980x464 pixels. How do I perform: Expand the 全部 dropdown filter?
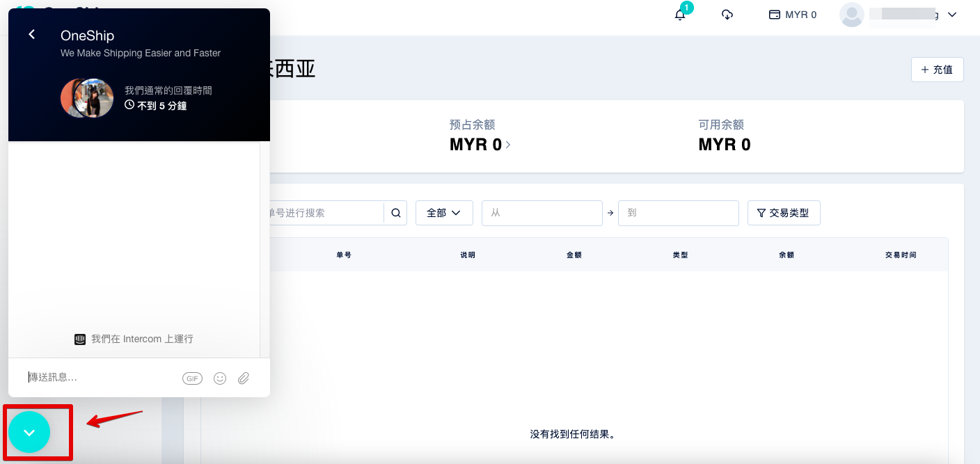click(444, 213)
